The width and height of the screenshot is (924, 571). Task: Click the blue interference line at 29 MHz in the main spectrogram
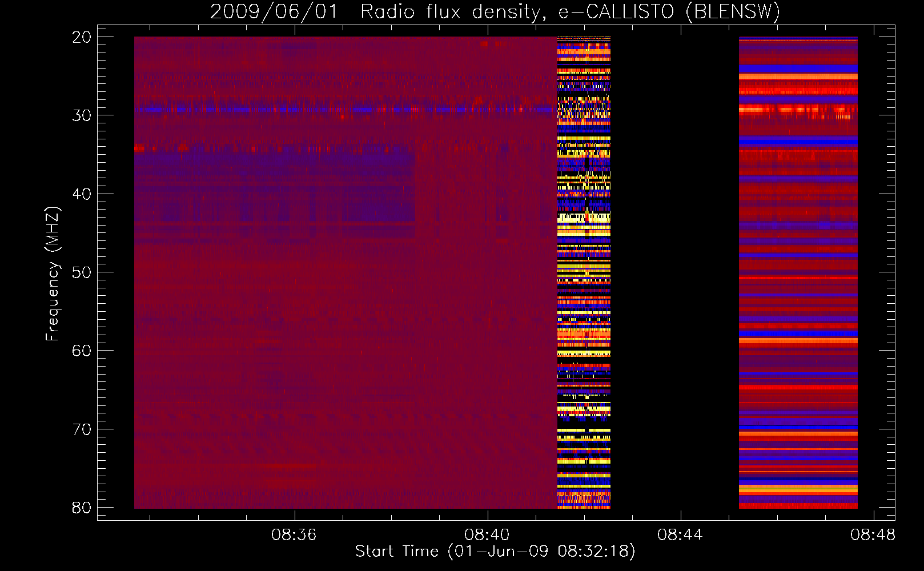[346, 108]
